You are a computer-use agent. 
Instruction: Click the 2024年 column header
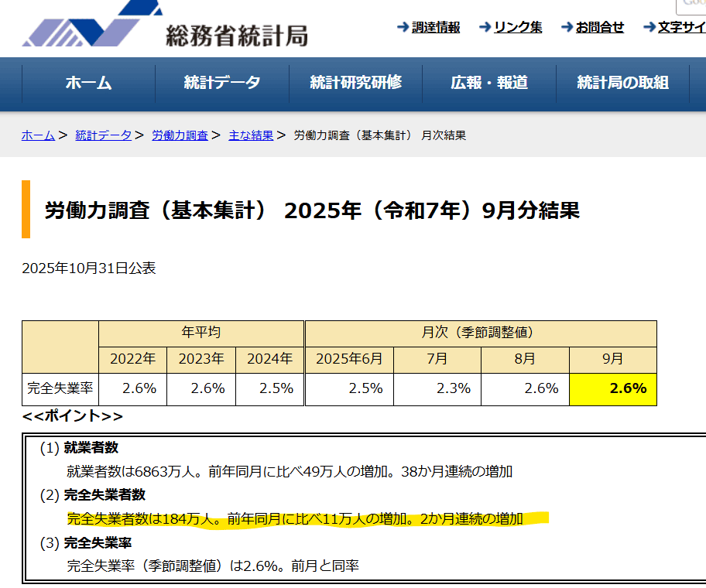[x=269, y=360]
